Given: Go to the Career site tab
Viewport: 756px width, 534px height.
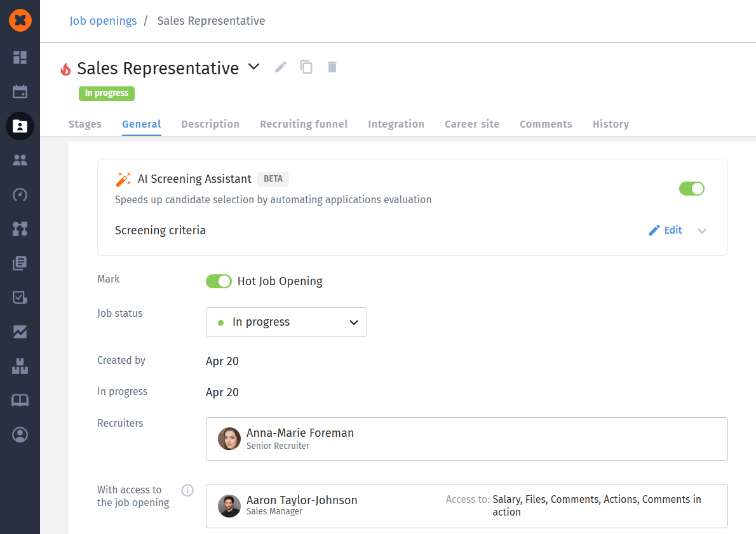Looking at the screenshot, I should coord(472,124).
